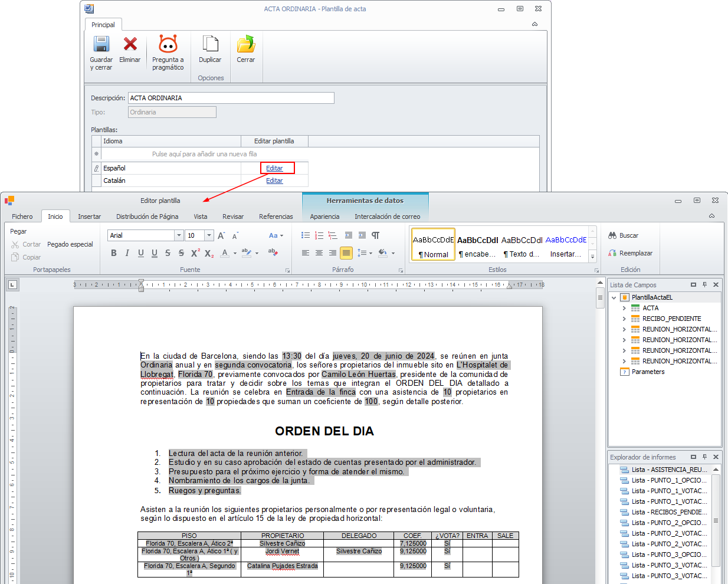Toggle justified paragraph alignment
Image resolution: width=728 pixels, height=584 pixels.
pos(346,252)
